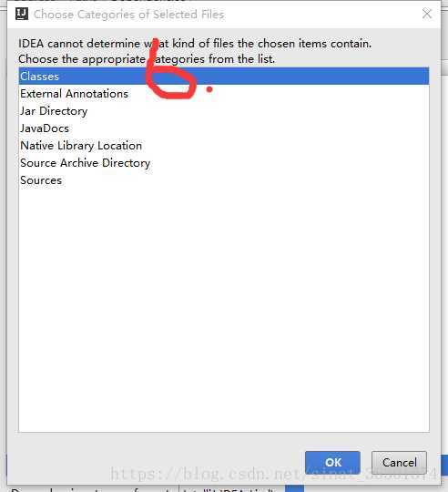448x492 pixels.
Task: Click the red handwritten number 6 annotation
Action: coord(170,68)
